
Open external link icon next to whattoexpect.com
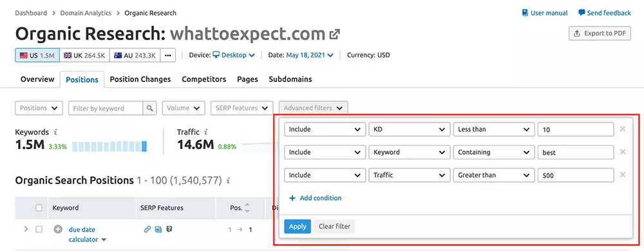335,34
